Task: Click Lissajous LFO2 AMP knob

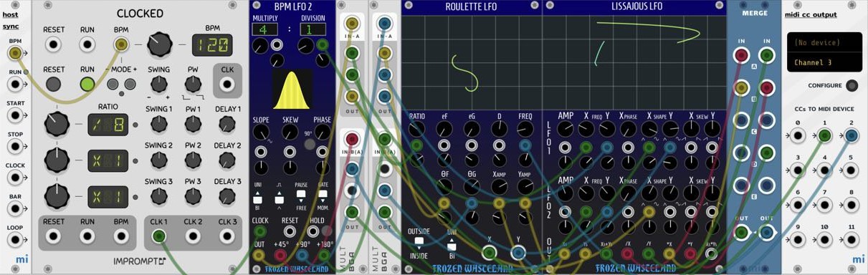Action: [566, 193]
